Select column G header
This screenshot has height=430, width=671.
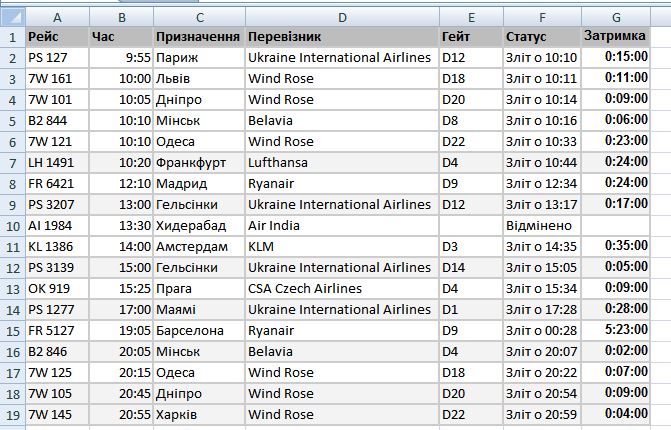(x=616, y=17)
